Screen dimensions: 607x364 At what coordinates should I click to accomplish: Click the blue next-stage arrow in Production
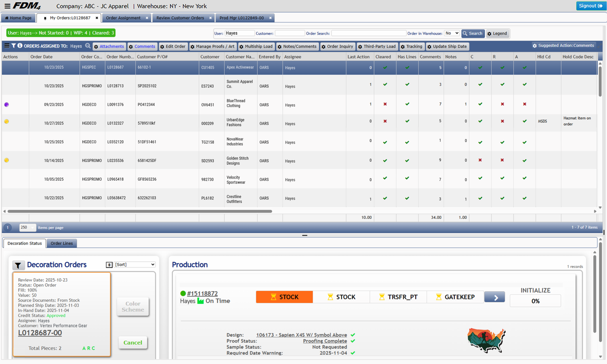495,297
